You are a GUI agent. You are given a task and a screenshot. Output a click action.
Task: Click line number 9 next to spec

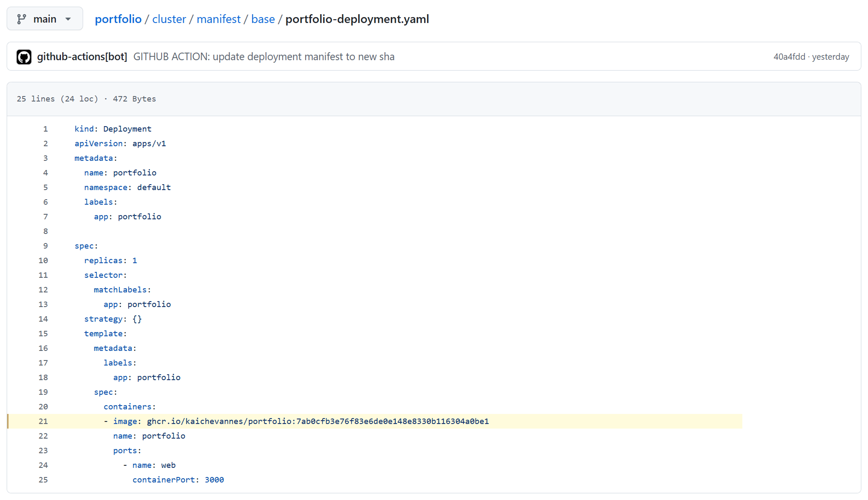[46, 246]
